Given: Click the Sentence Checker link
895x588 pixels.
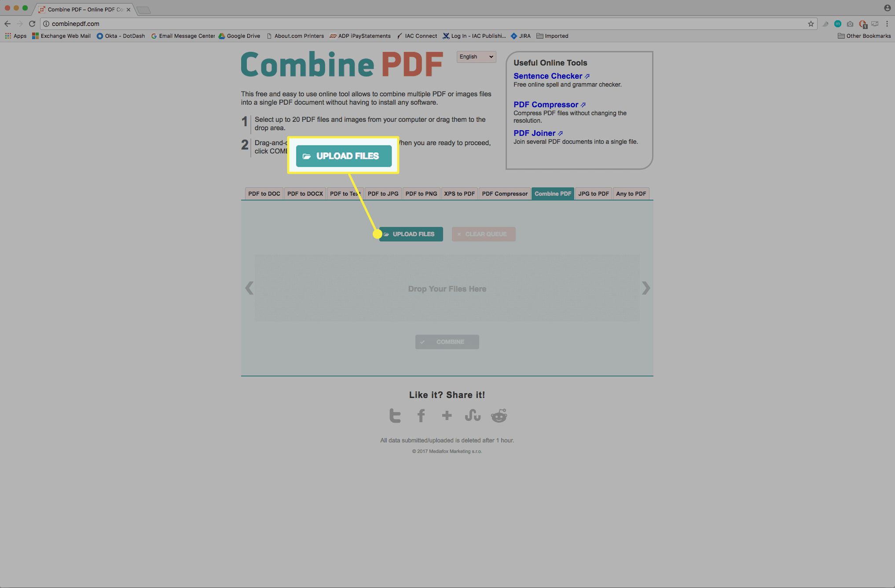Looking at the screenshot, I should [x=547, y=76].
